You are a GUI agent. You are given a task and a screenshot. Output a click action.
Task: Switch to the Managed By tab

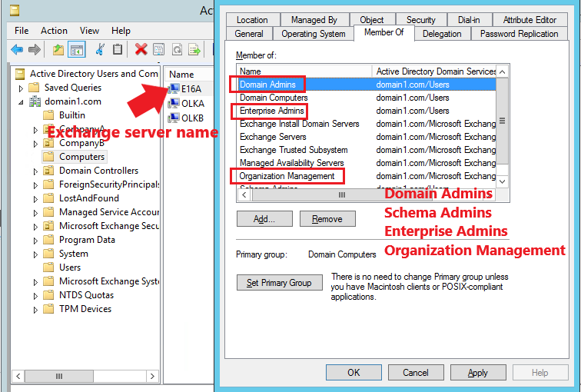[x=314, y=20]
